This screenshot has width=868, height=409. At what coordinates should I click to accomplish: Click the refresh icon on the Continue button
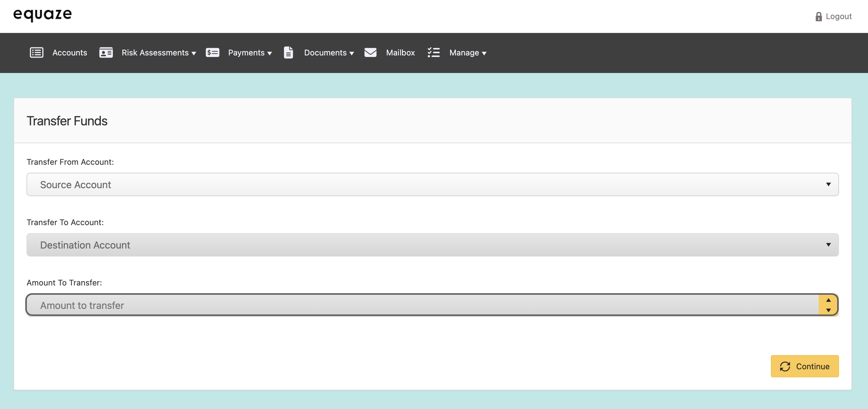click(785, 366)
